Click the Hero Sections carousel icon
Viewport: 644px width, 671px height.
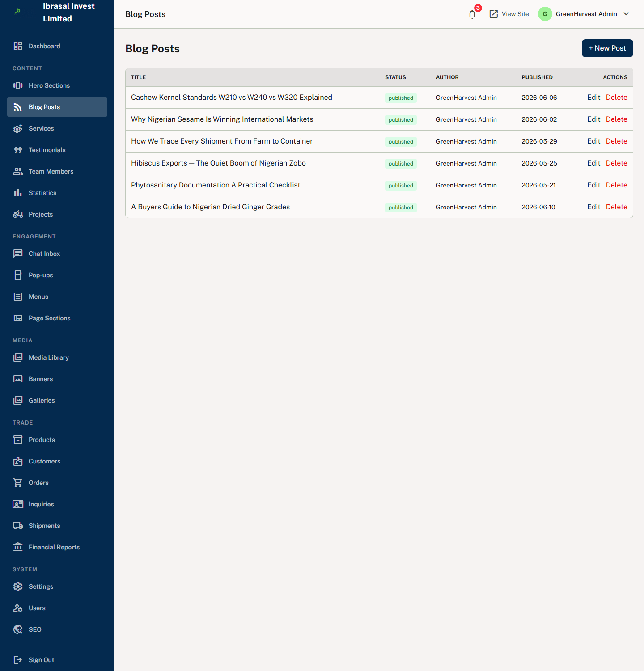pyautogui.click(x=18, y=85)
